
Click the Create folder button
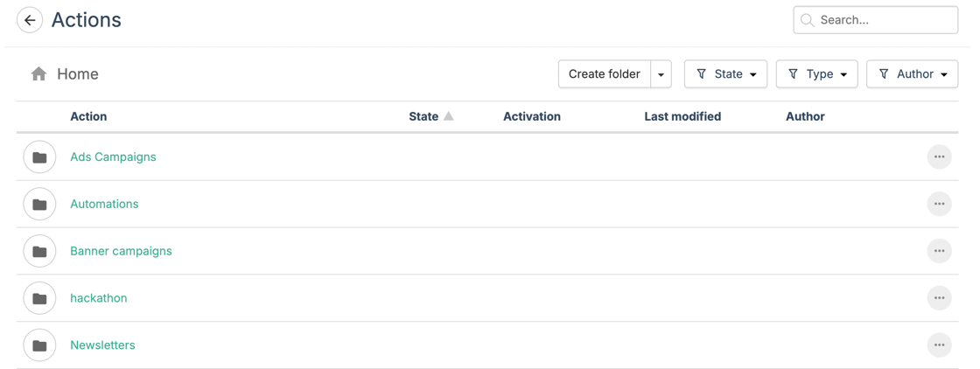[x=605, y=74]
